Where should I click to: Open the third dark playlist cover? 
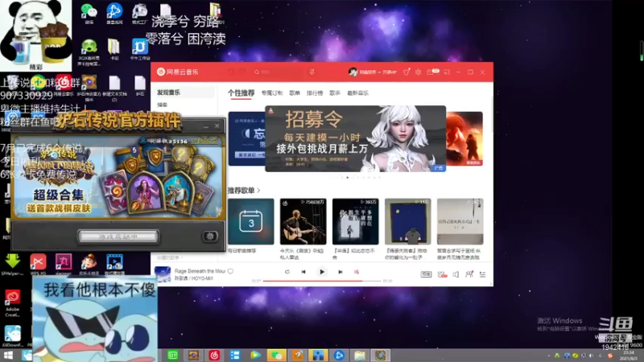(x=355, y=222)
